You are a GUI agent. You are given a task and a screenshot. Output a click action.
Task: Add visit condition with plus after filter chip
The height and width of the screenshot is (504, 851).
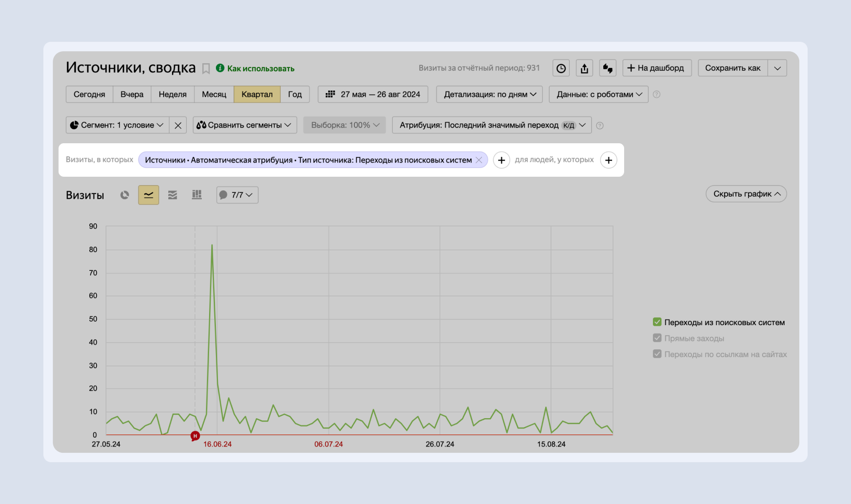coord(501,160)
